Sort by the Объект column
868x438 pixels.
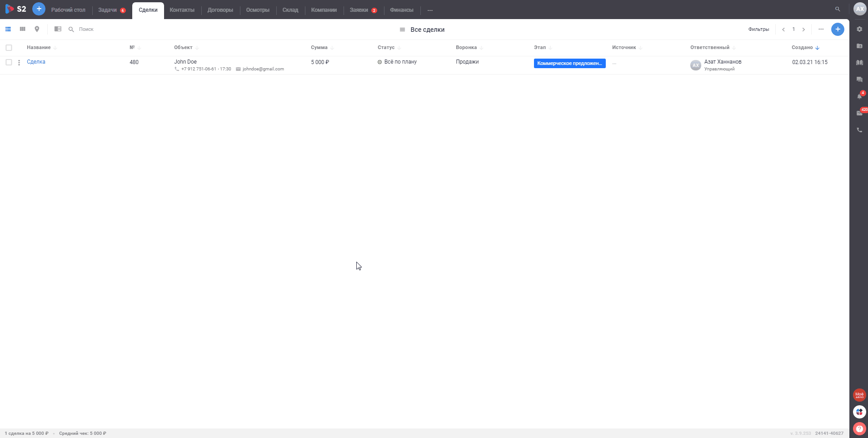[186, 48]
